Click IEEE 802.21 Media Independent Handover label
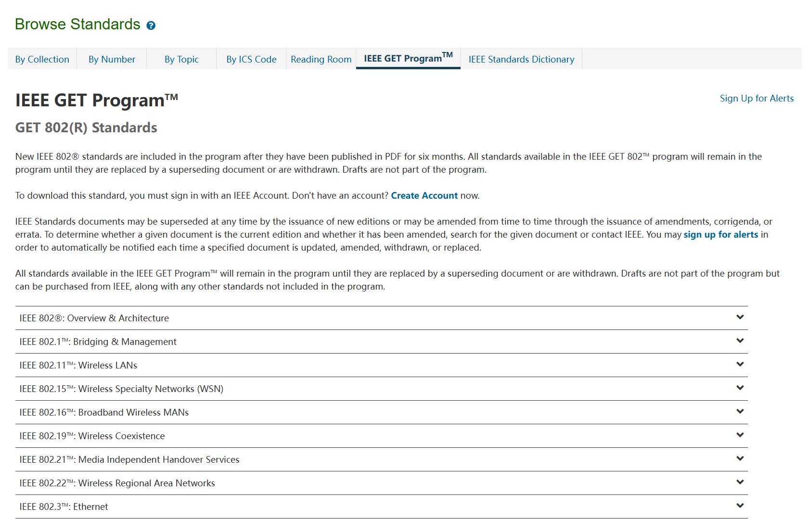This screenshot has width=809, height=532. pos(129,459)
